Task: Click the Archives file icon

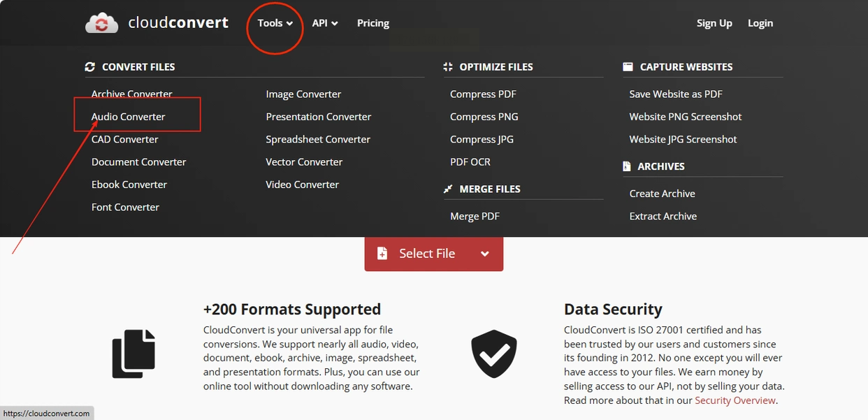Action: tap(627, 166)
